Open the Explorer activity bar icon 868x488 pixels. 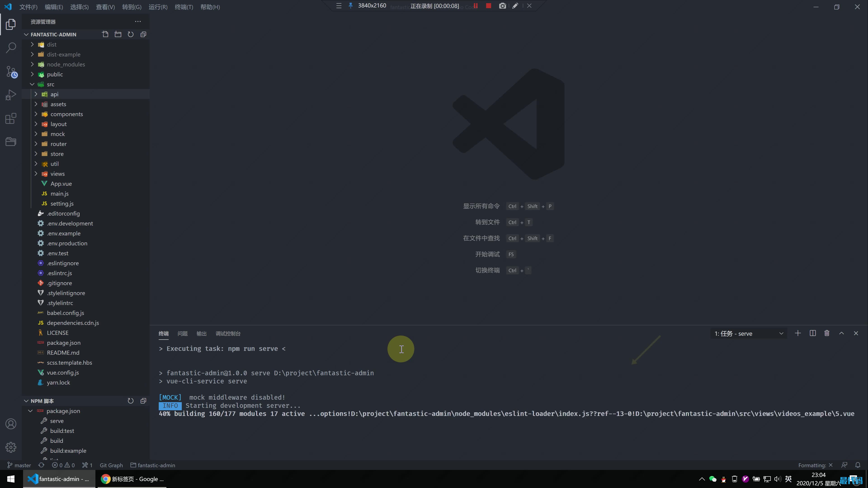[x=11, y=24]
